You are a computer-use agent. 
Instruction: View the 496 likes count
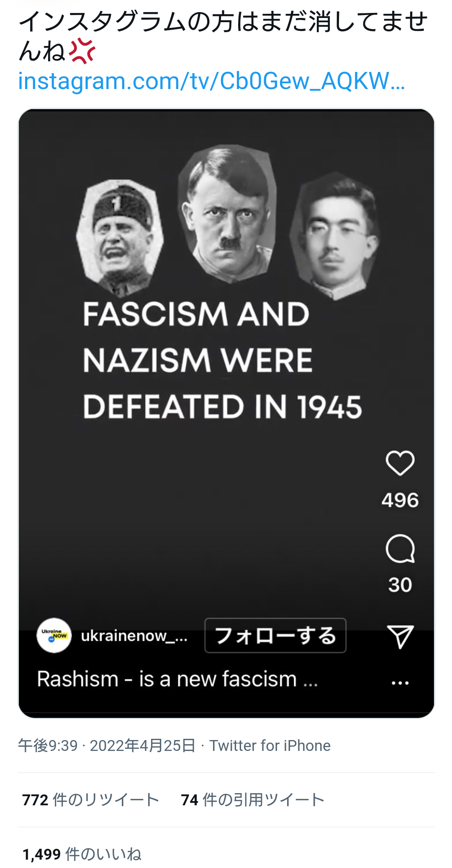400,500
